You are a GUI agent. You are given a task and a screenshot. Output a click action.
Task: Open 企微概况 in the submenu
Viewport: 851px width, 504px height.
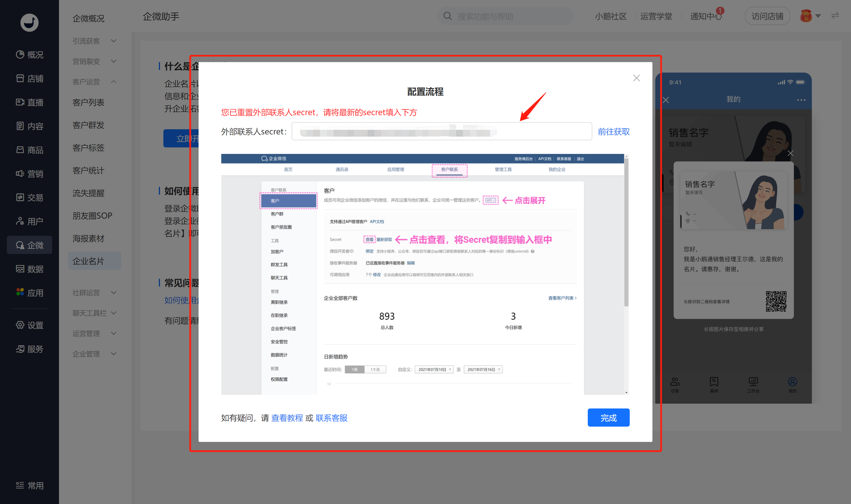89,18
